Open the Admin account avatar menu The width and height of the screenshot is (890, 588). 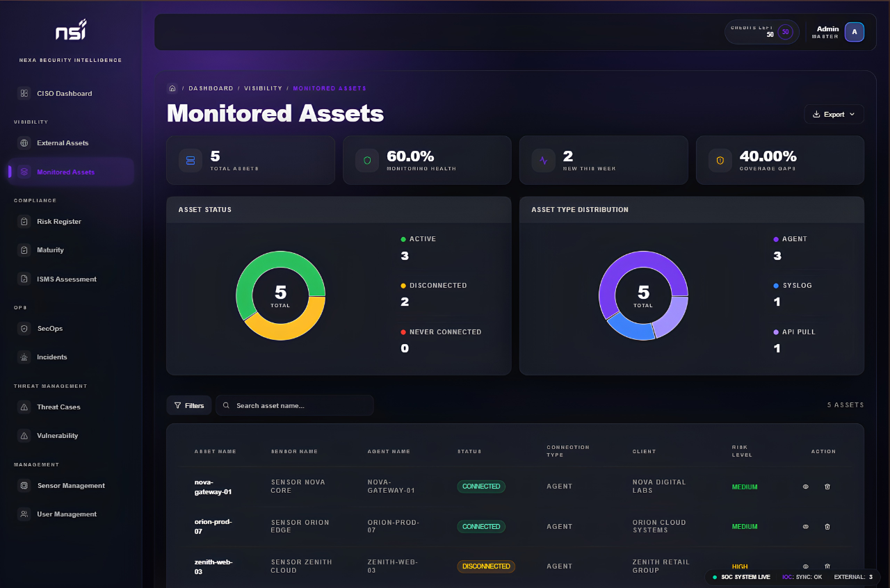tap(855, 32)
